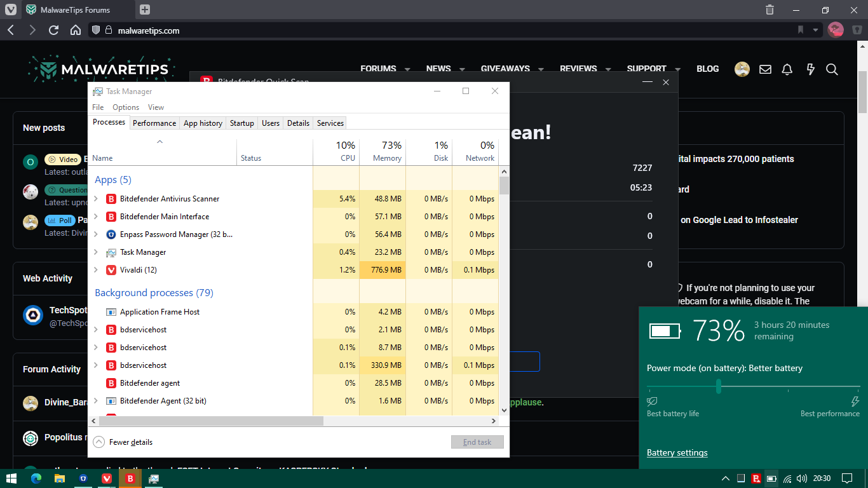Sort processes by the CPU column
Image resolution: width=868 pixels, height=488 pixels.
coord(336,151)
